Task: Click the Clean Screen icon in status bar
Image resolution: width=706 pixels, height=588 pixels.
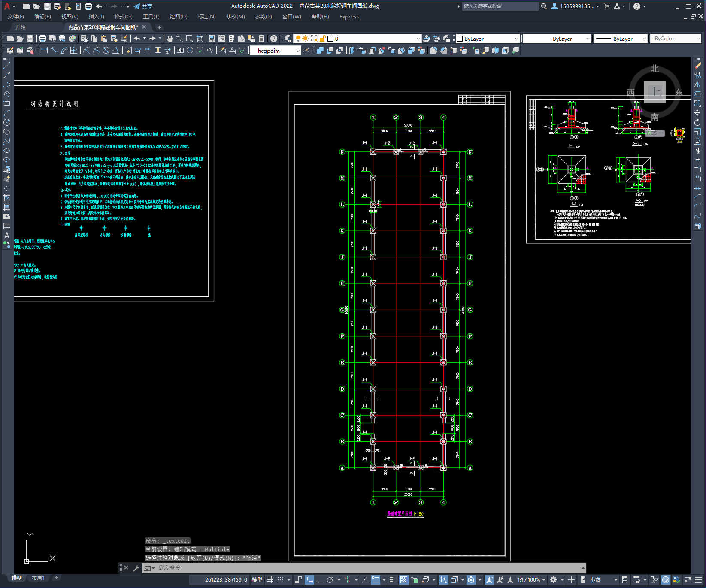Action: point(688,580)
